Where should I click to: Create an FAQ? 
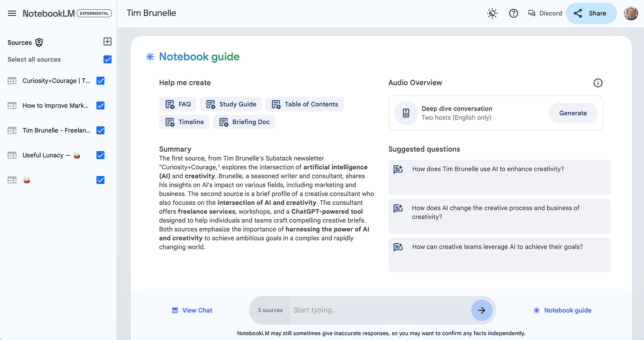click(178, 104)
